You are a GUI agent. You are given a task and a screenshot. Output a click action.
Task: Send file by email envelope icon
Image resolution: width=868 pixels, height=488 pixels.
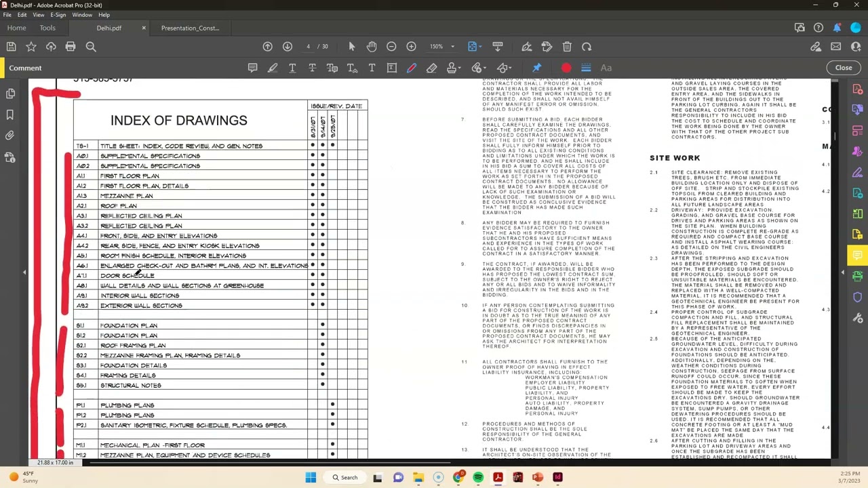click(x=835, y=47)
